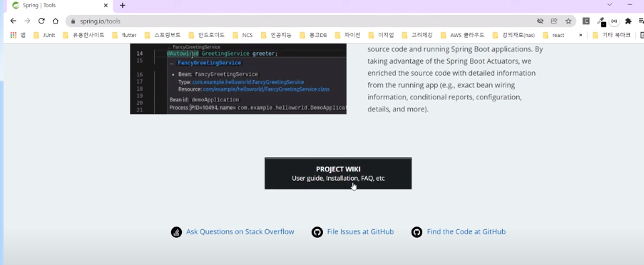Open Ask Questions on Stack Overflow link
Viewport: 644px width, 265px height.
240,231
